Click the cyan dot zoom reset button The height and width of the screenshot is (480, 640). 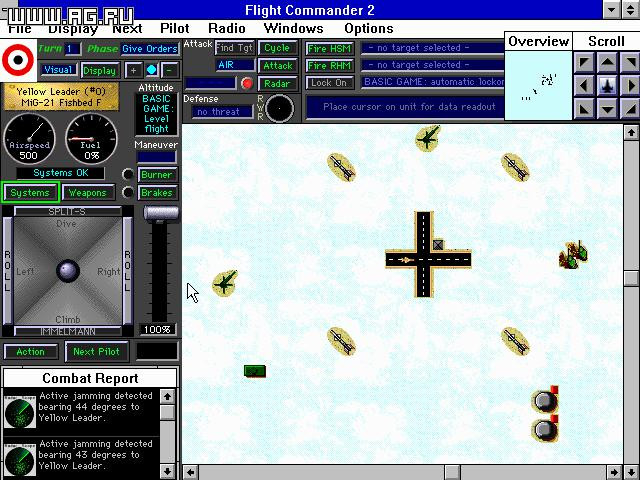(x=151, y=70)
